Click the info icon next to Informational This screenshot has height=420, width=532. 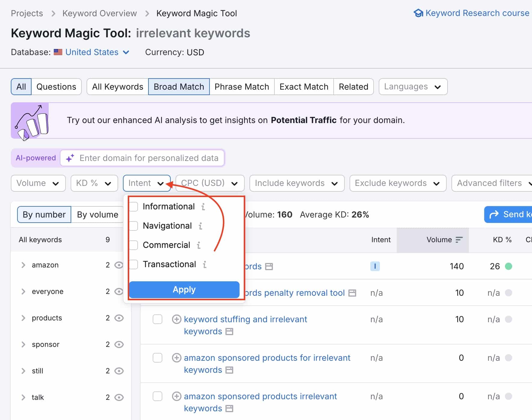coord(203,207)
